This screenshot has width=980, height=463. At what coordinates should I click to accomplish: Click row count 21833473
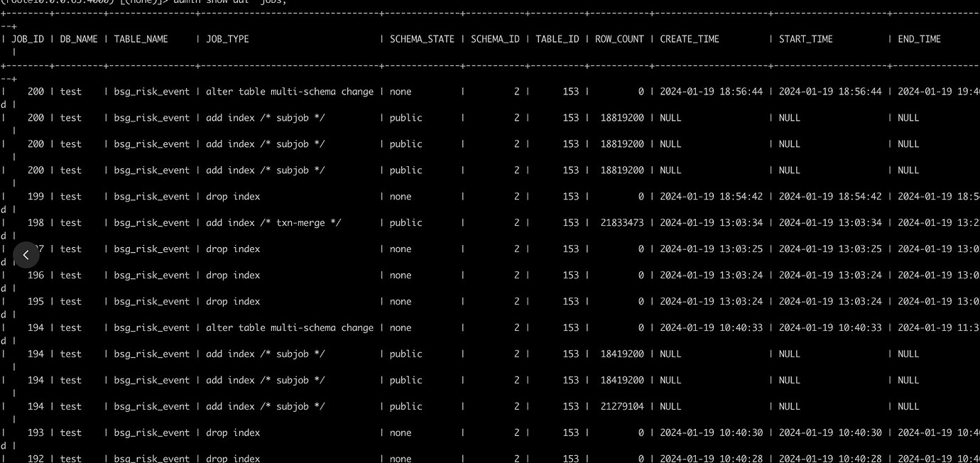[x=622, y=223]
